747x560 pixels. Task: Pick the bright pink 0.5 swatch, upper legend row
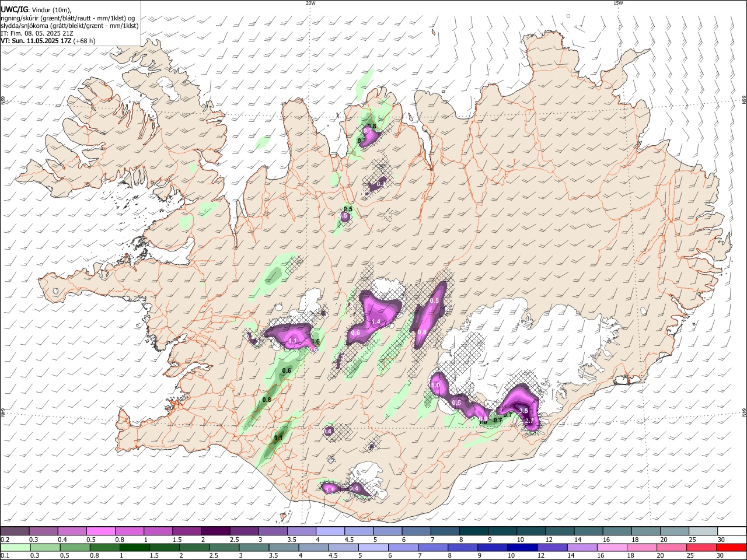coord(101,531)
